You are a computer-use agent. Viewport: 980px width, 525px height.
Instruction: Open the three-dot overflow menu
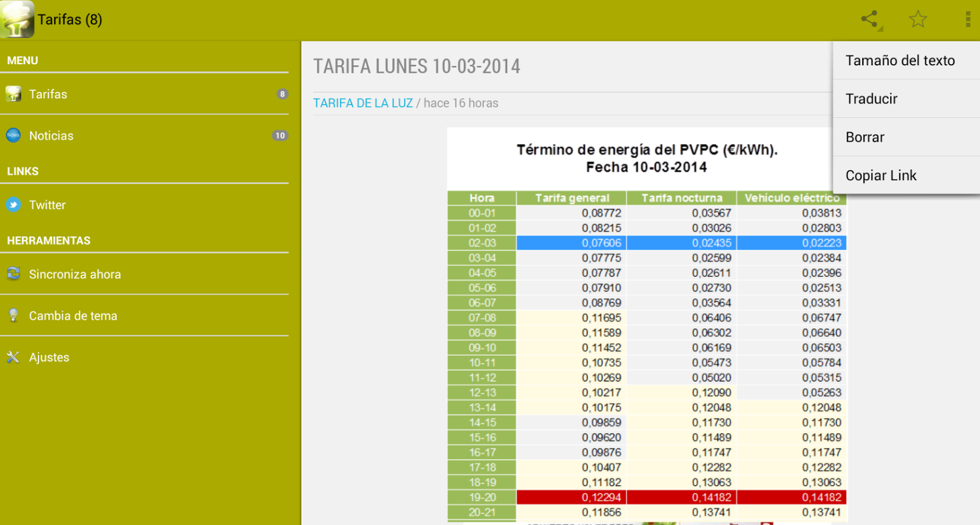[968, 19]
